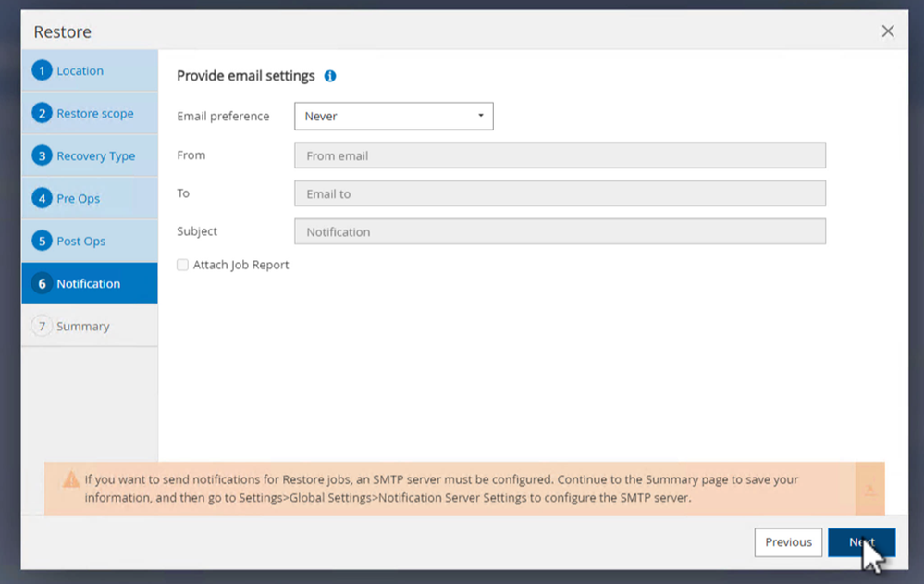Select the Pre Ops step

tap(79, 199)
